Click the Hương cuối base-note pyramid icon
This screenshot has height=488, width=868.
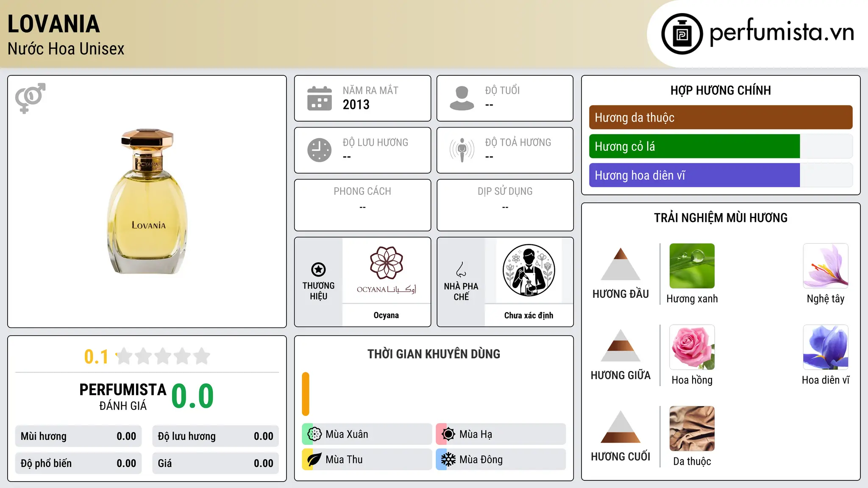tap(620, 427)
